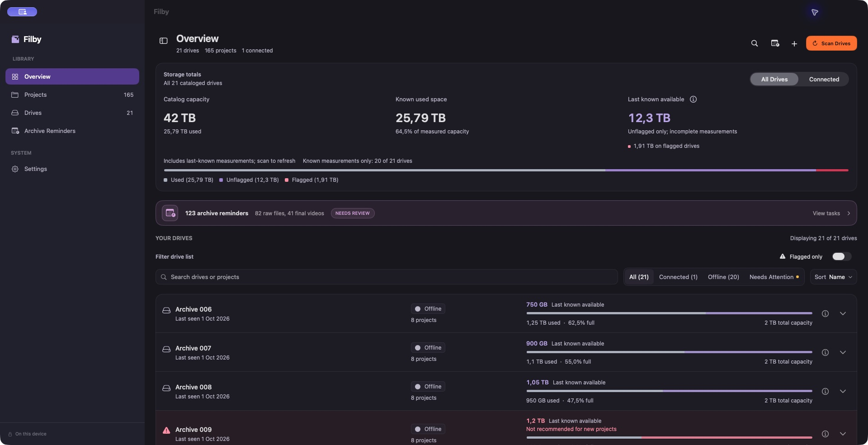Click the 'Unflagged (12,3 TB)' legend entry
Screen dimensions: 868x445
pyautogui.click(x=249, y=180)
